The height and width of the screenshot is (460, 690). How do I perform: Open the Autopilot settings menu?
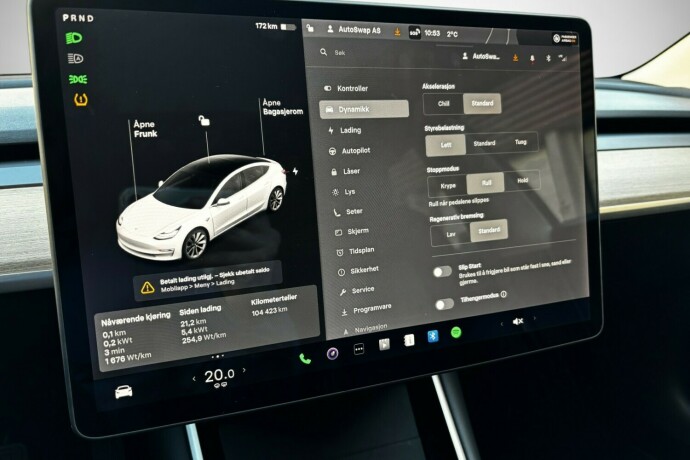(349, 151)
